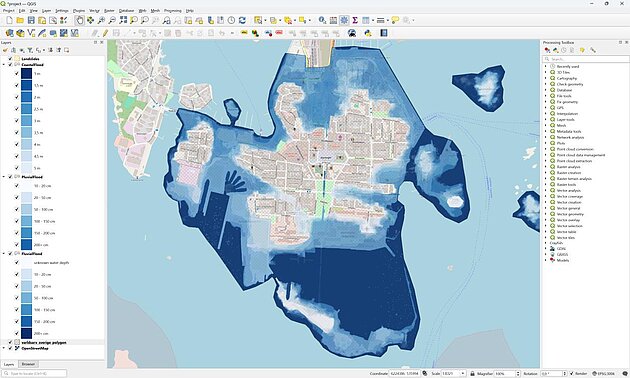Select the Models toolbox item
This screenshot has width=630, height=378.
562,260
